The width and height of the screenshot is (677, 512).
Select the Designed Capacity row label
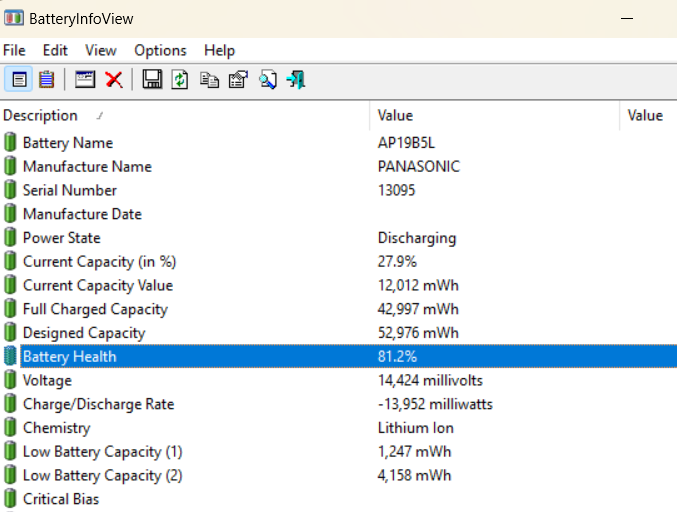pos(84,333)
